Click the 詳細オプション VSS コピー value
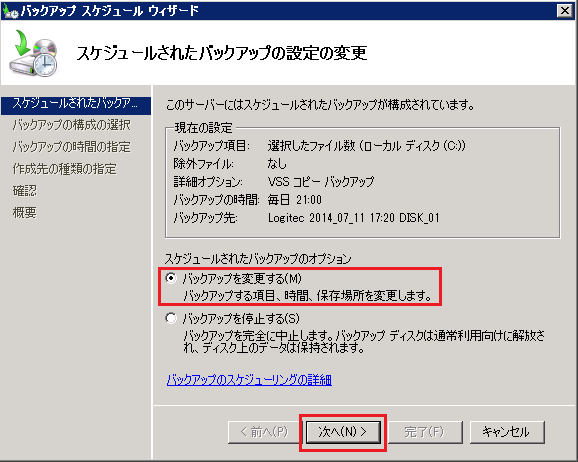The width and height of the screenshot is (578, 462). click(x=321, y=181)
